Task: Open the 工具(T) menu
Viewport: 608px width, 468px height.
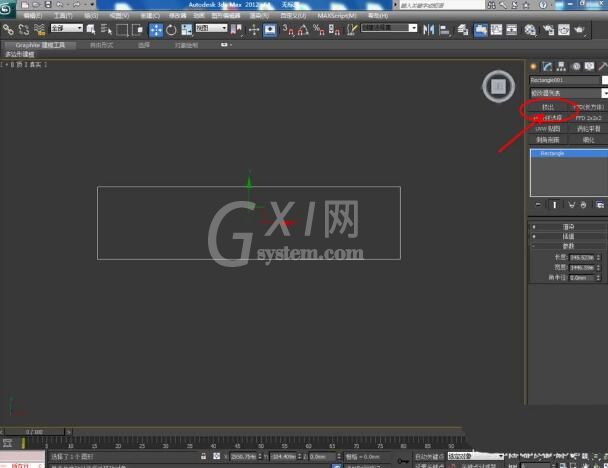Action: coord(63,16)
